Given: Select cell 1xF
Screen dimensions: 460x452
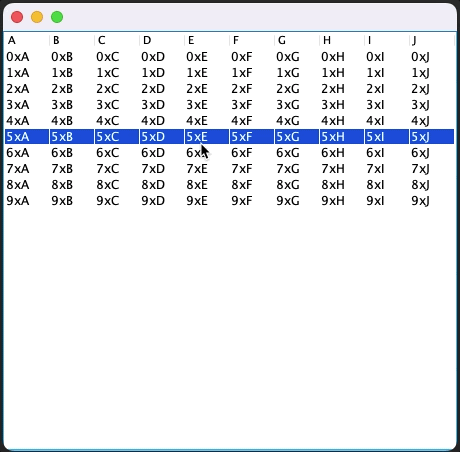Looking at the screenshot, I should coord(252,73).
